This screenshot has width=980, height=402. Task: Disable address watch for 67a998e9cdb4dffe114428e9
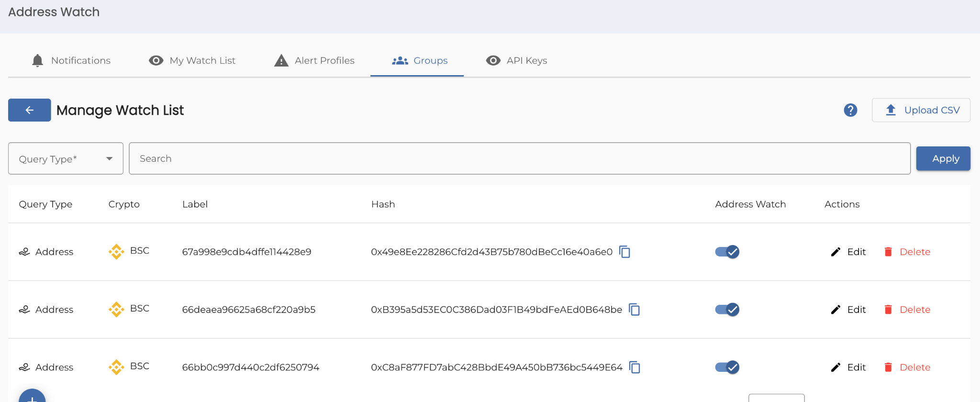pos(727,252)
